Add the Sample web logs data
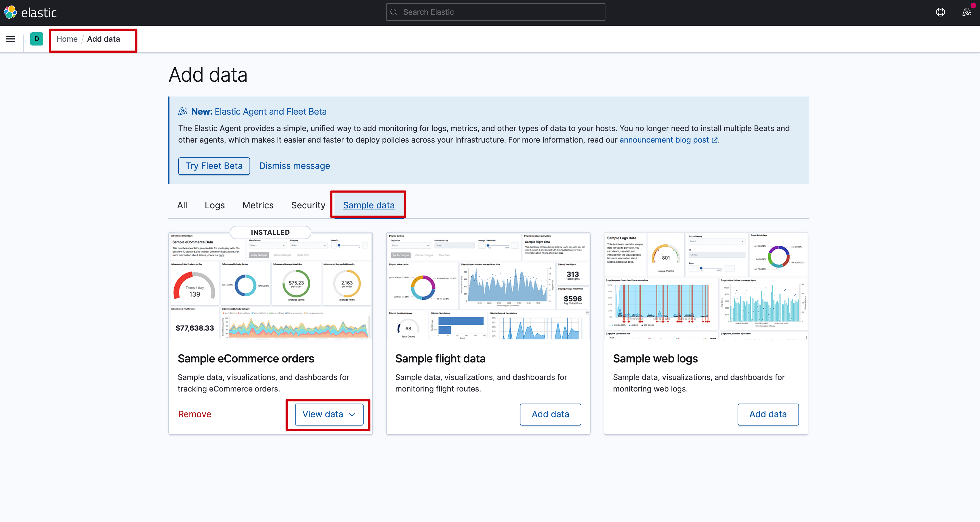980x522 pixels. coord(768,414)
